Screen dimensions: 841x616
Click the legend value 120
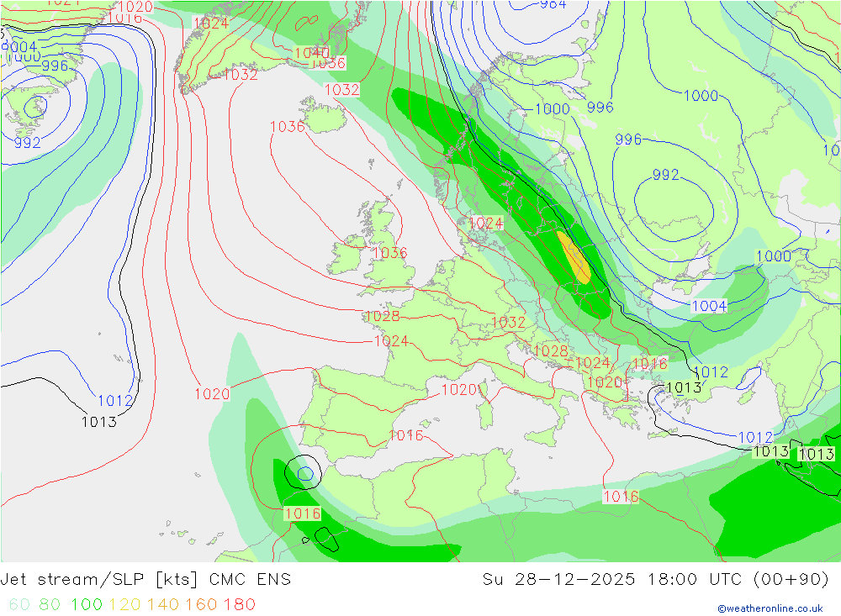point(124,604)
